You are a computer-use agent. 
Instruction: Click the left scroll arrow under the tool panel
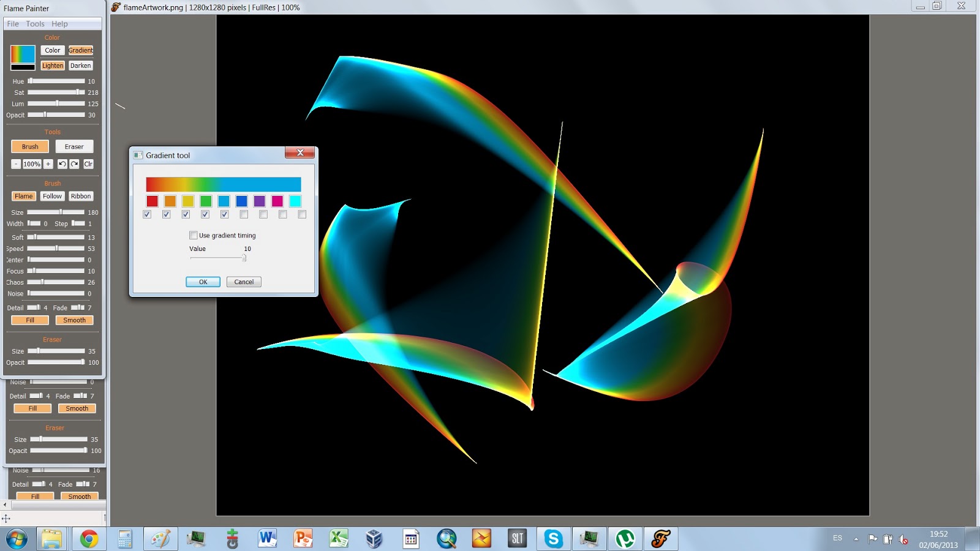(x=5, y=505)
